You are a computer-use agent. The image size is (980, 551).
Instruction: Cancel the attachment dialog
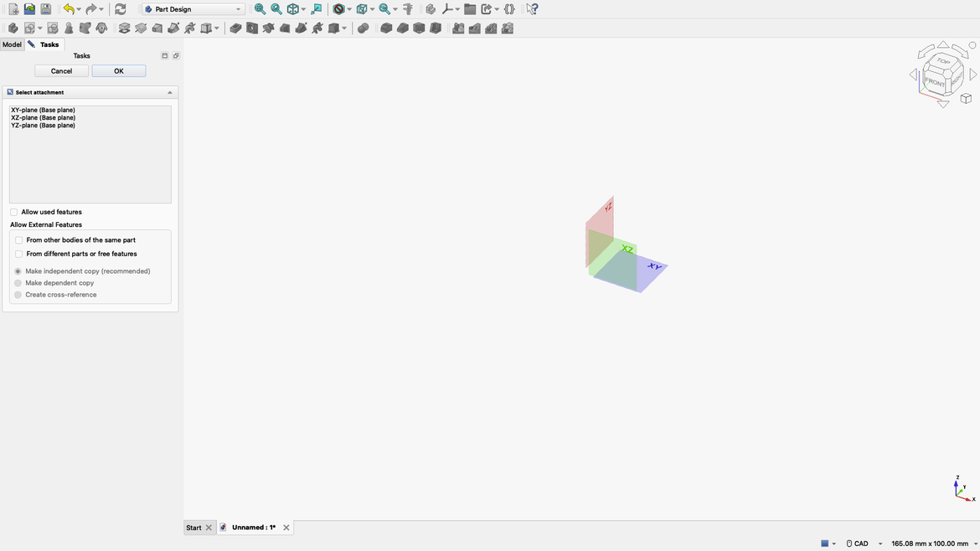(x=60, y=70)
